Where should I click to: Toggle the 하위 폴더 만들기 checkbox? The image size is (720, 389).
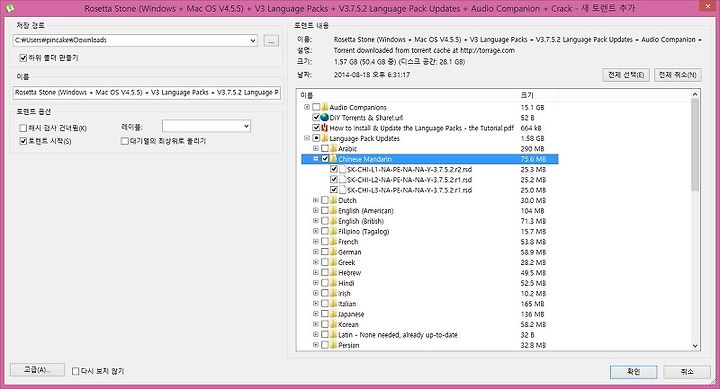(x=23, y=58)
